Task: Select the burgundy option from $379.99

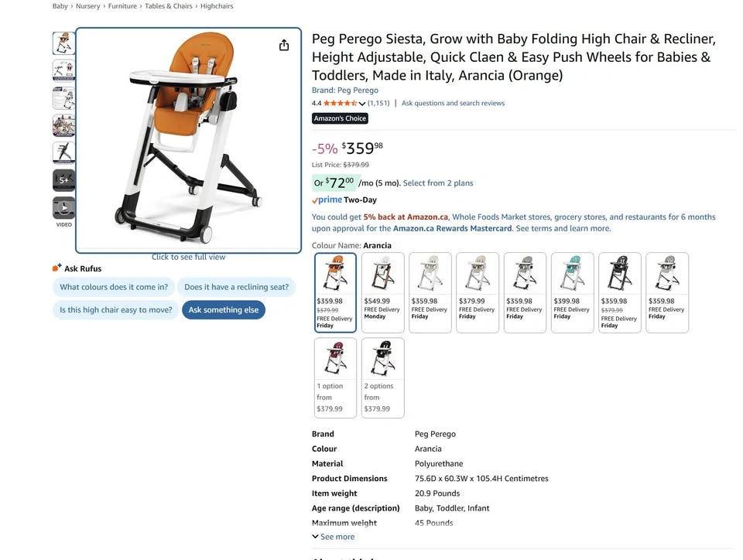Action: pyautogui.click(x=335, y=377)
